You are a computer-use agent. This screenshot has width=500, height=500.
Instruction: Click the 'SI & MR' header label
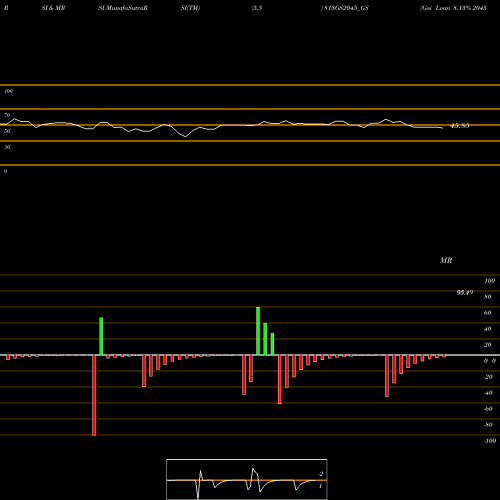click(53, 8)
